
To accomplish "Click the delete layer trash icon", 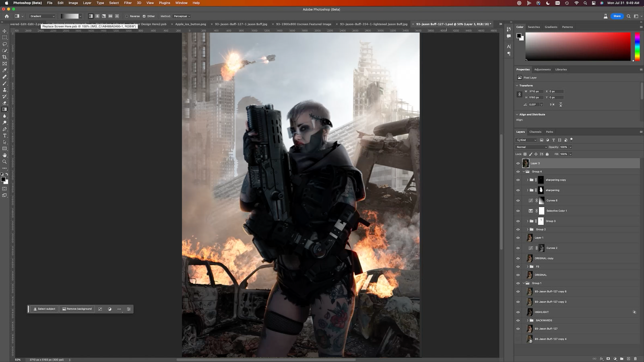I will click(636, 358).
